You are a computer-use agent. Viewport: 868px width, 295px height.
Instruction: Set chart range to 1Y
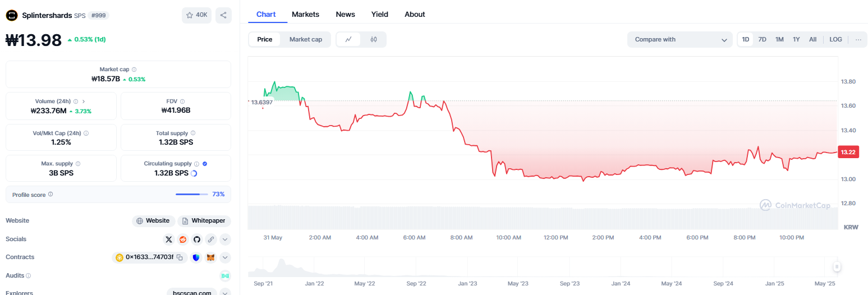pyautogui.click(x=796, y=39)
